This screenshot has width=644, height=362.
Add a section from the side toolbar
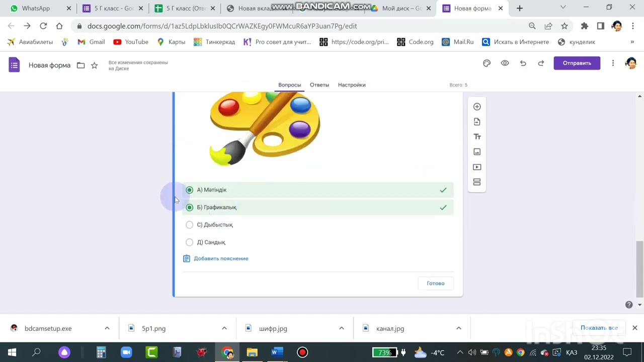click(477, 182)
